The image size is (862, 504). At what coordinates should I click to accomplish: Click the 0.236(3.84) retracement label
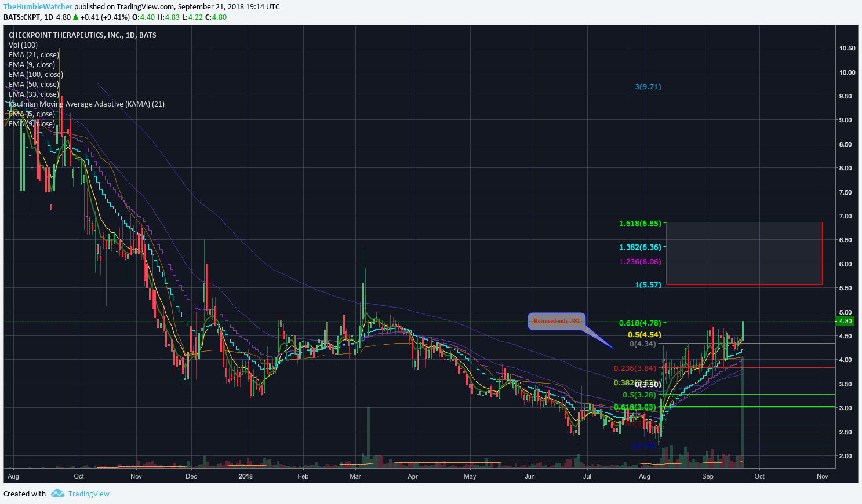coord(635,368)
